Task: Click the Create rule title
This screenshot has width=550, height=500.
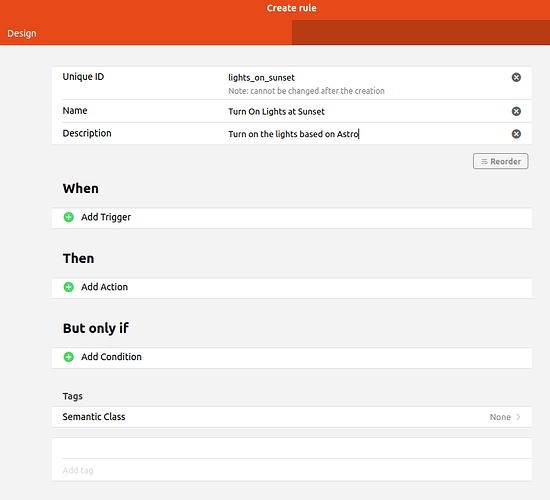Action: point(291,8)
